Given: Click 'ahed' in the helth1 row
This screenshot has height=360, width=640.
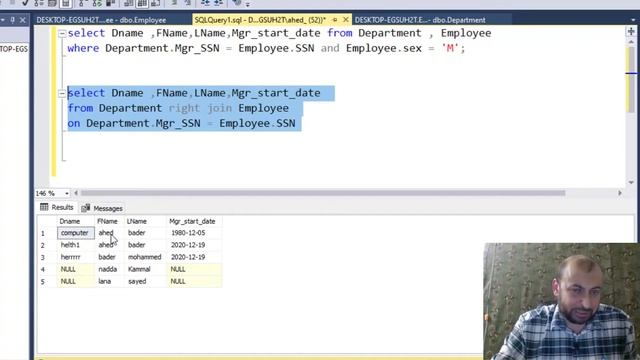Looking at the screenshot, I should point(109,245).
